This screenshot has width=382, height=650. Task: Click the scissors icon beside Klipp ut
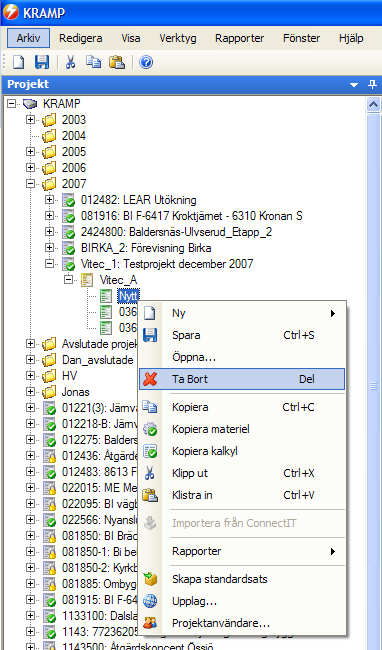click(150, 473)
